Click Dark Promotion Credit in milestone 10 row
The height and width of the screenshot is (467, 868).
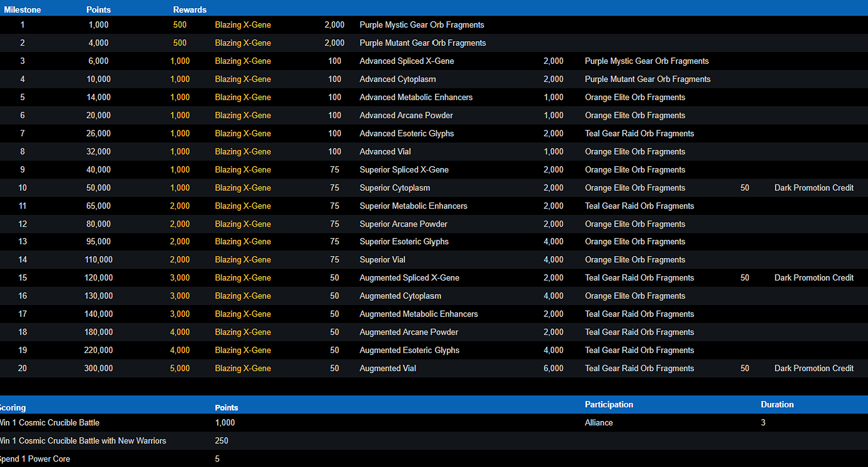click(814, 188)
